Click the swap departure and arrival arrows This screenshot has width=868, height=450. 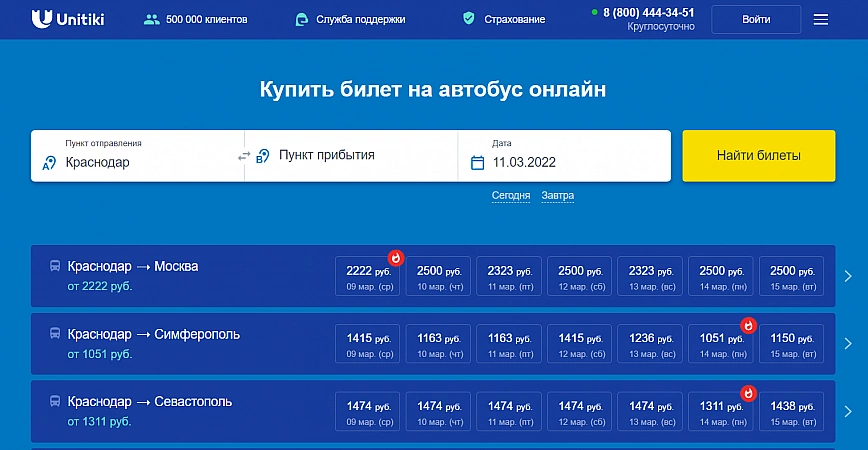coord(244,156)
